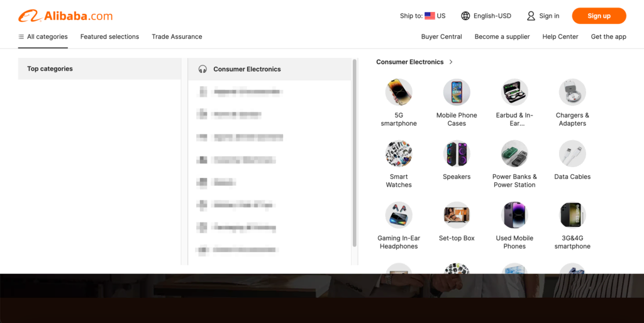Open Power Banks & Power Station icon
The image size is (644, 323).
click(x=514, y=154)
